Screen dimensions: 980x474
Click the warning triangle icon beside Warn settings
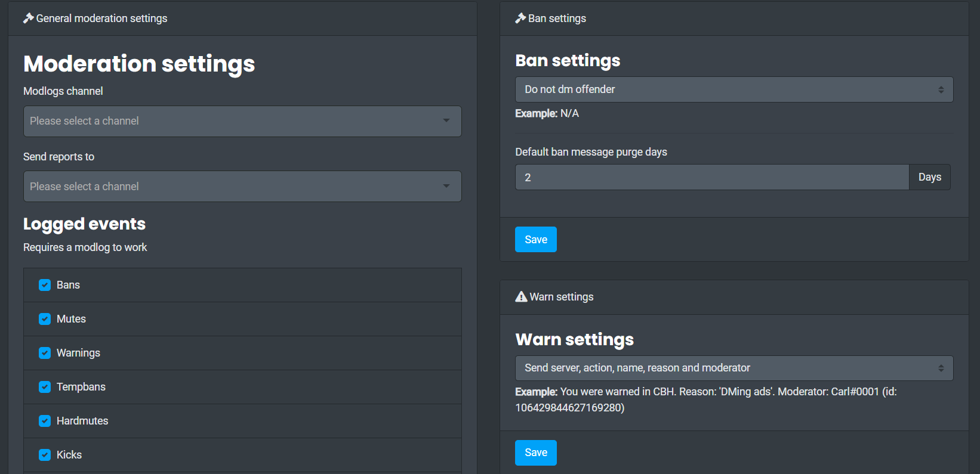pos(521,297)
